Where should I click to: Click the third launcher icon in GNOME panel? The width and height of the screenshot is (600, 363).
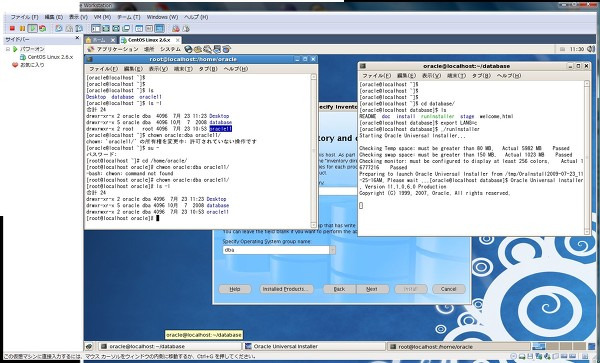207,49
